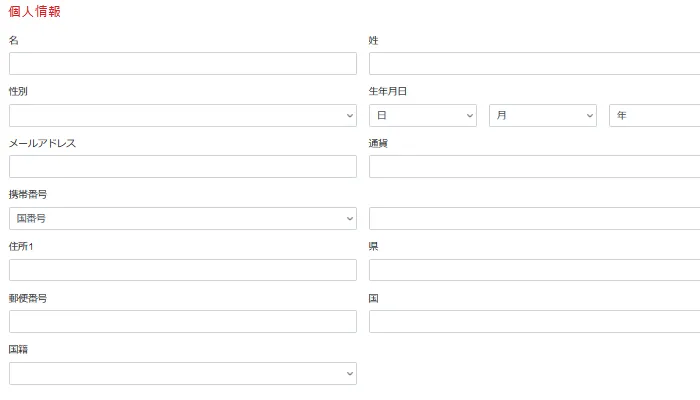Click the chevron arrow of 性別 select

349,116
